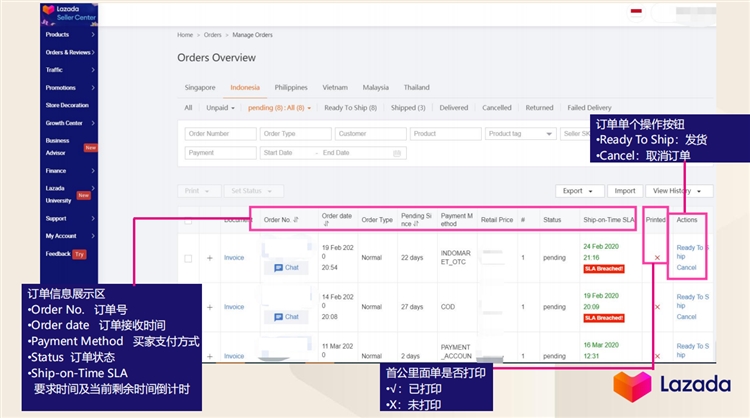Open the Product tag dropdown

click(521, 133)
